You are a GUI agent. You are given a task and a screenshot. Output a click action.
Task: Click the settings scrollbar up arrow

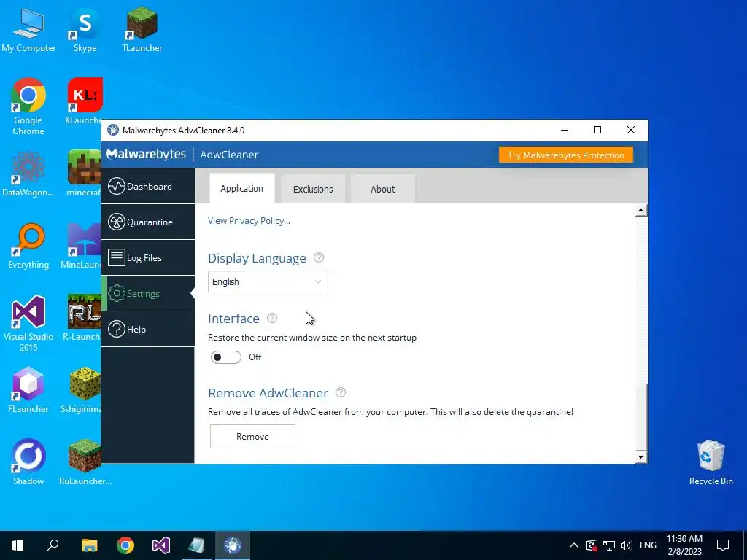tap(640, 211)
